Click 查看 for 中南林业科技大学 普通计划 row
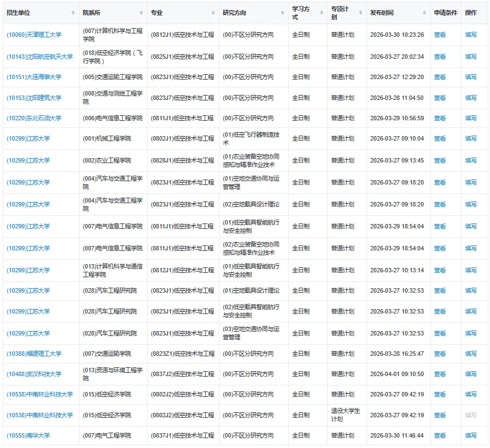 tap(440, 394)
